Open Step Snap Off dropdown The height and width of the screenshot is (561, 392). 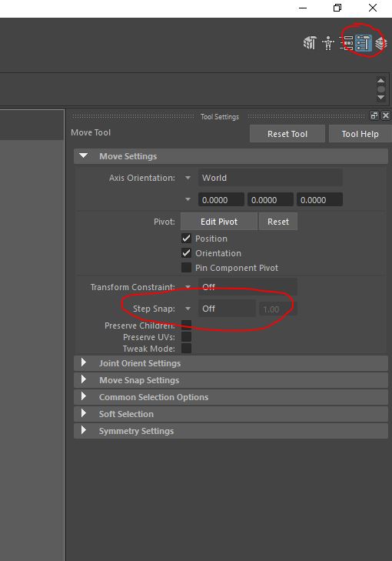(x=227, y=309)
